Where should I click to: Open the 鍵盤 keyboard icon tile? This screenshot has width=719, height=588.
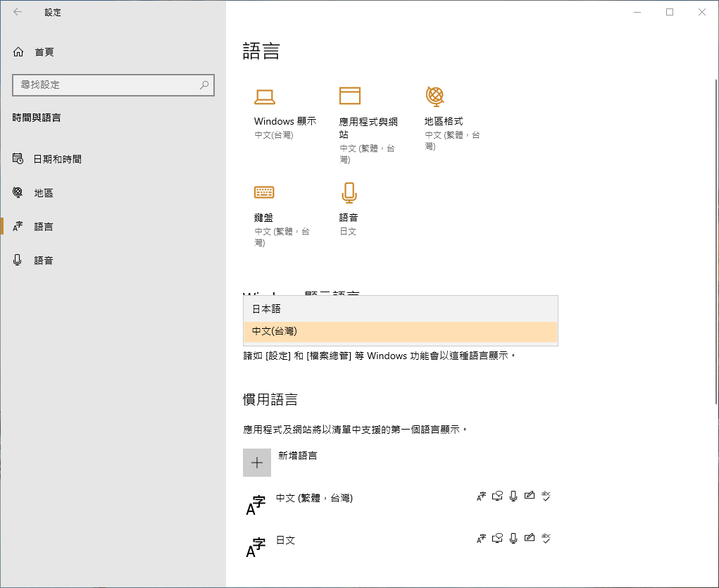tap(264, 192)
